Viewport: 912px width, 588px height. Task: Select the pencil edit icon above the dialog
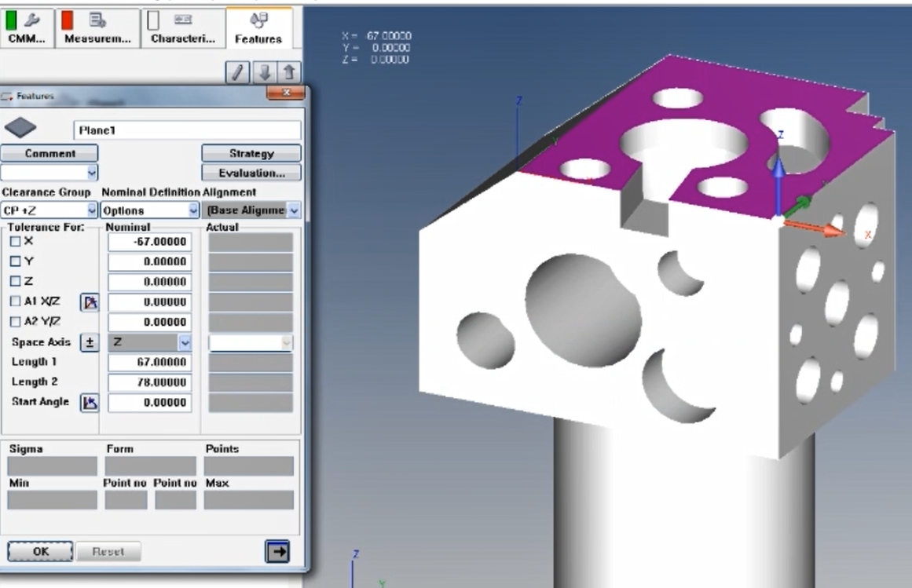point(237,72)
